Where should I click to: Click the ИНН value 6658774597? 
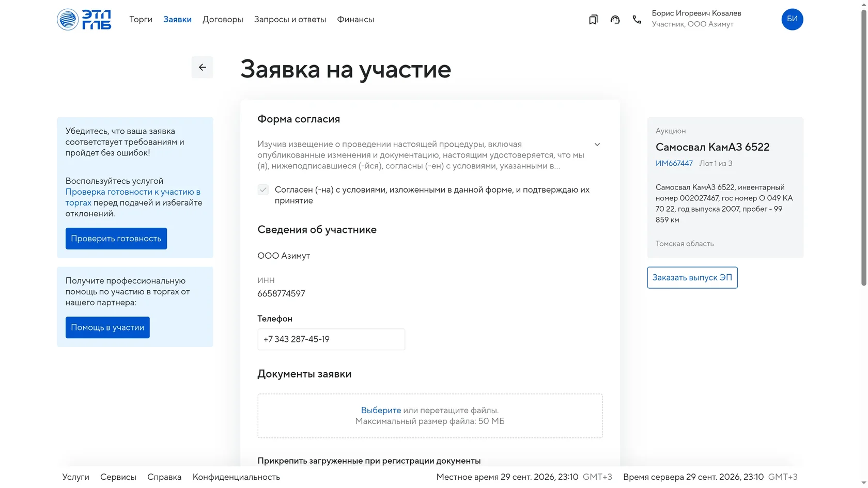281,294
